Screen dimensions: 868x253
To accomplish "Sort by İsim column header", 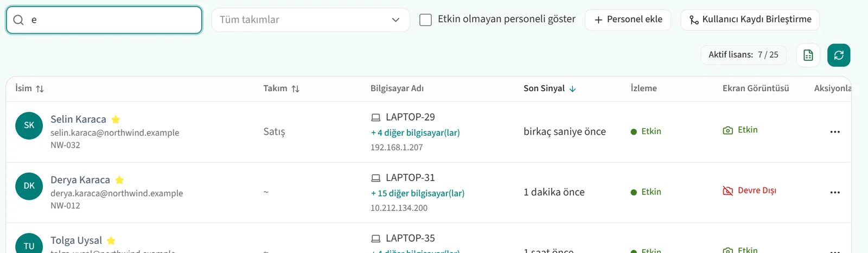I will click(29, 88).
